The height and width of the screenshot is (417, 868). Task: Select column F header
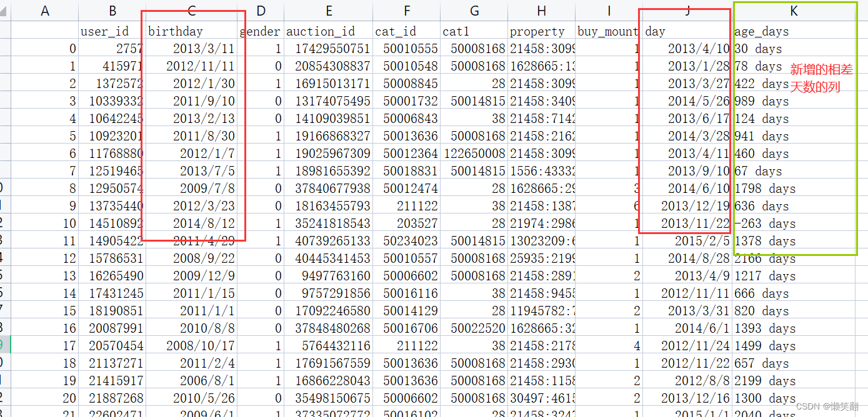pyautogui.click(x=407, y=11)
